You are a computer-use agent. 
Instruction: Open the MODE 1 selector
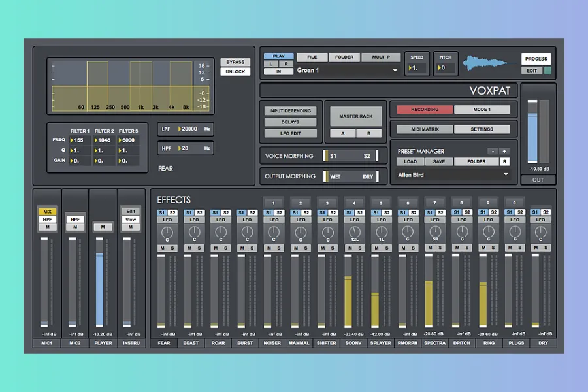pos(482,110)
